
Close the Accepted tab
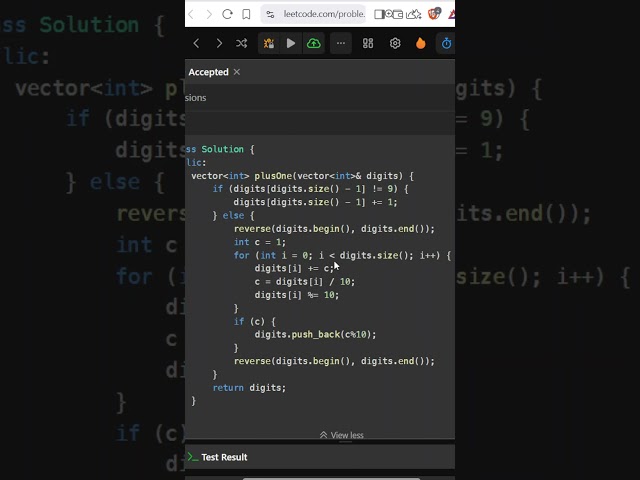(x=237, y=72)
